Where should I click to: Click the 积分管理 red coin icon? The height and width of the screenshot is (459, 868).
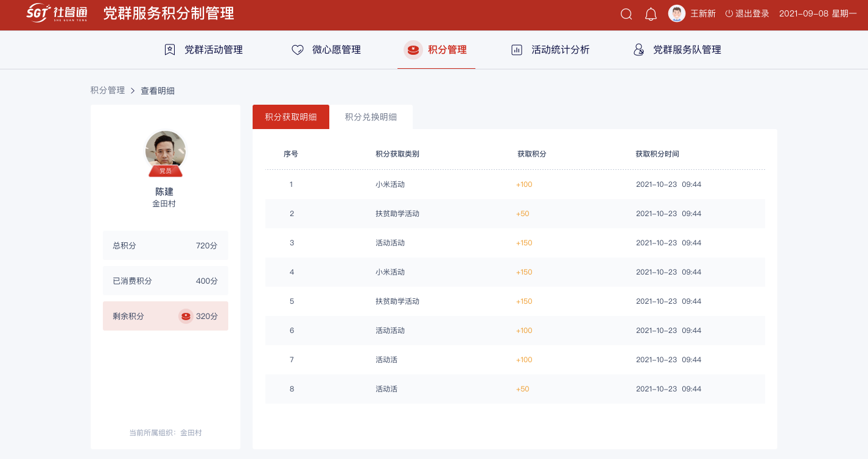[x=413, y=50]
